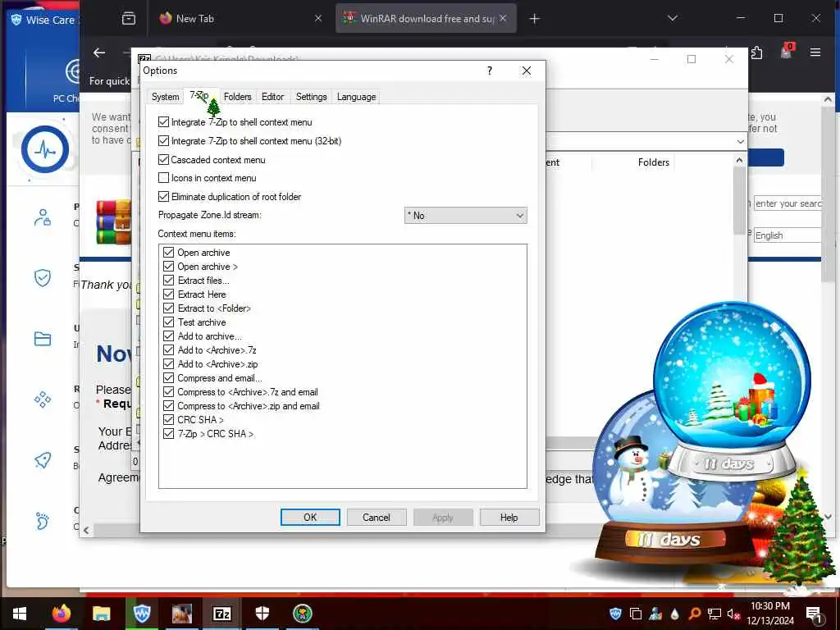This screenshot has width=840, height=630.
Task: Click the top snow globe 11 days widget
Action: [x=732, y=390]
